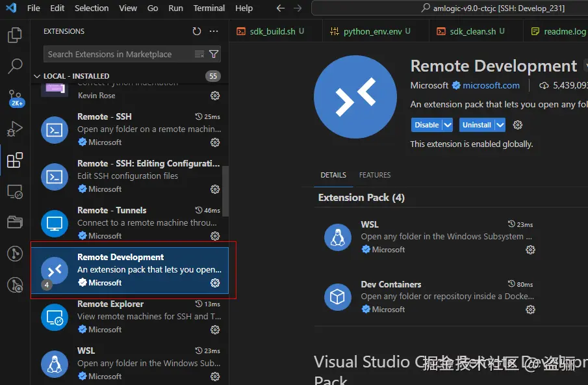Collapse the LOCAL - INSTALLED section
The width and height of the screenshot is (588, 385).
(38, 75)
